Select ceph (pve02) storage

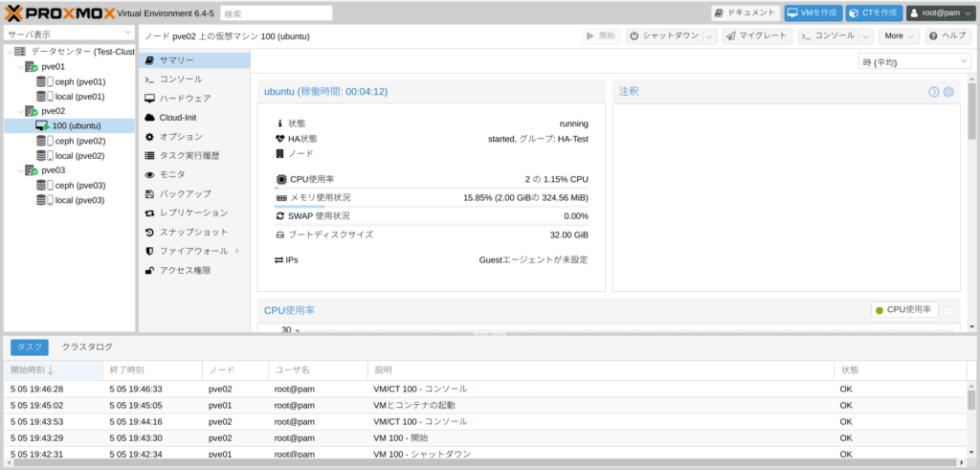(80, 141)
